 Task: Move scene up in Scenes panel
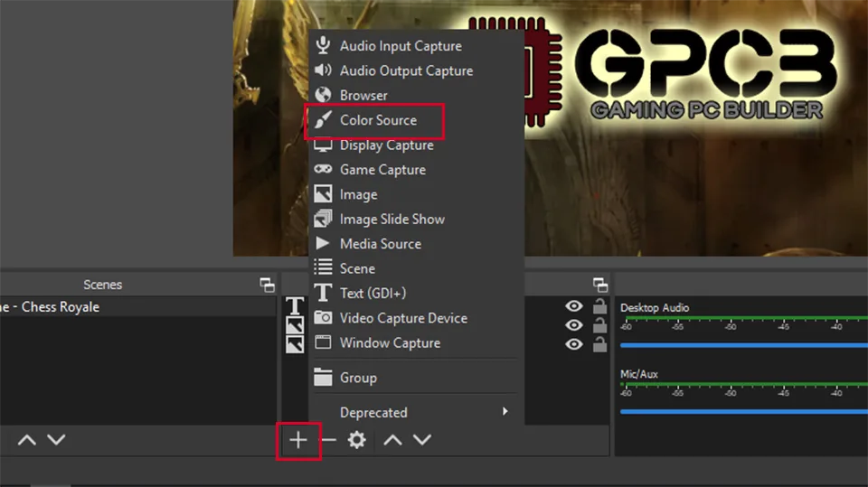26,440
